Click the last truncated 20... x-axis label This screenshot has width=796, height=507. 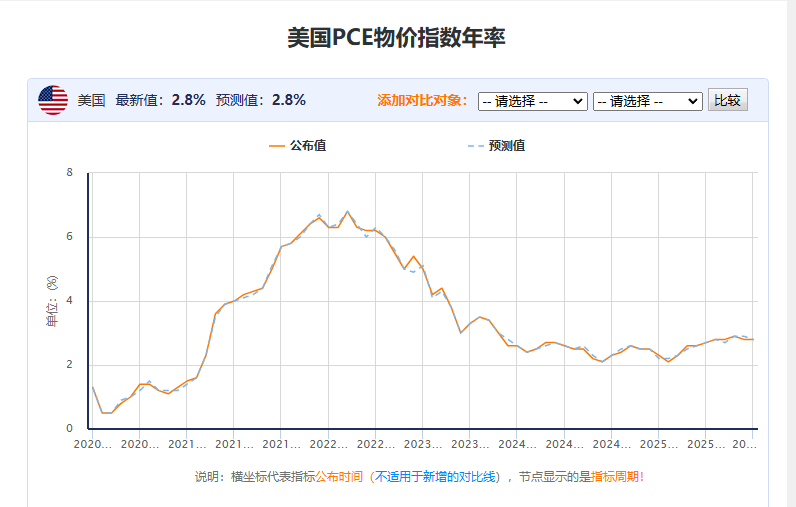(x=744, y=444)
